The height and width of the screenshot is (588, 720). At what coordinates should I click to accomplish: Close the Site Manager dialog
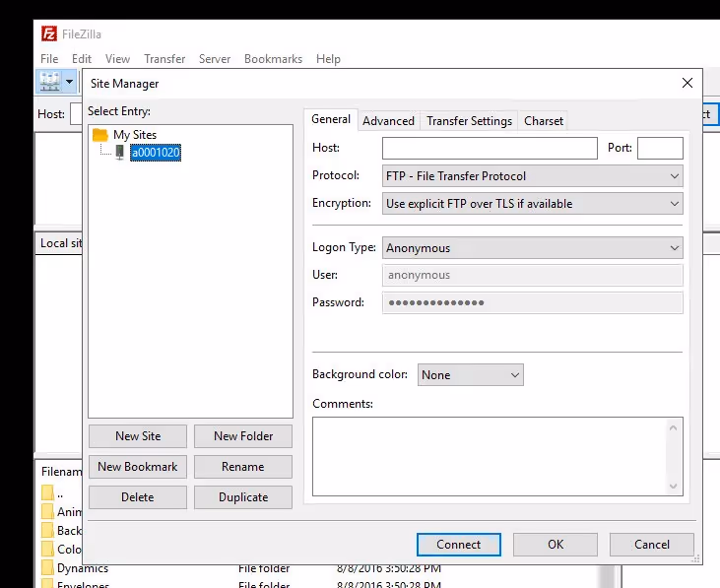pyautogui.click(x=687, y=83)
